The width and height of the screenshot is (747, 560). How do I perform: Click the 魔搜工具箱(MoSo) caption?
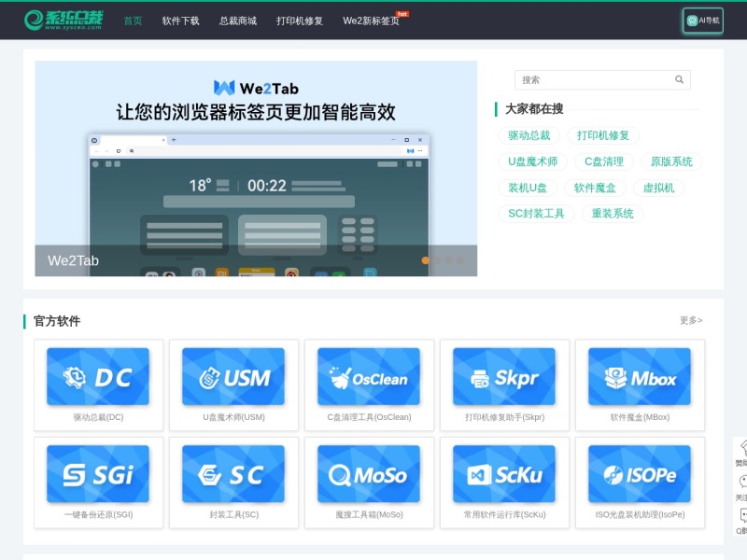(x=369, y=515)
